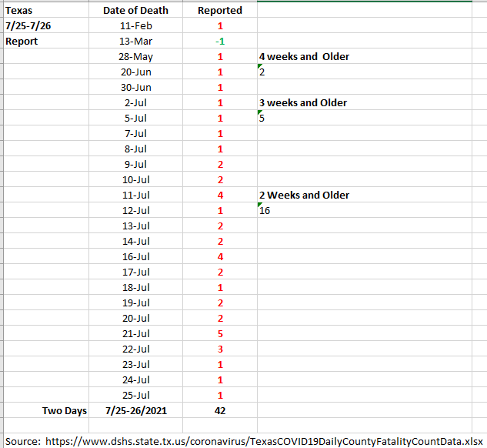Select the '25-Jul' date cell
The width and height of the screenshot is (487, 448).
click(x=135, y=395)
